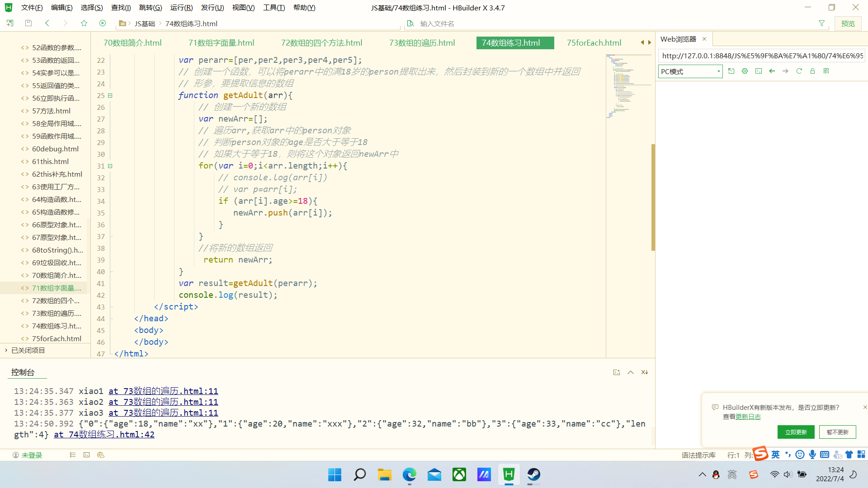Image resolution: width=868 pixels, height=488 pixels.
Task: Click the star favorites icon in toolbar
Action: click(84, 23)
